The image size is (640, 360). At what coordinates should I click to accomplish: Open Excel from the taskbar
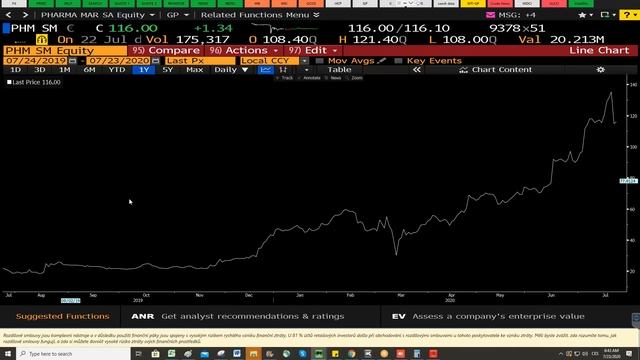tap(171, 353)
